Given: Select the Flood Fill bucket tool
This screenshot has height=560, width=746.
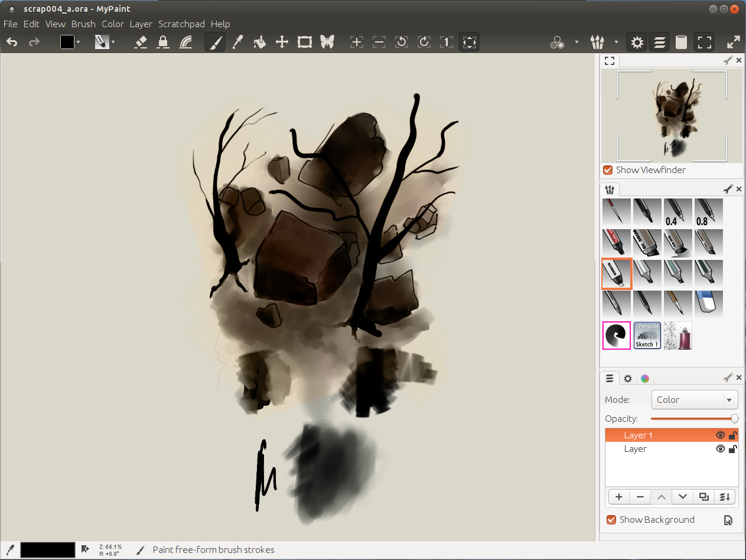Looking at the screenshot, I should coord(259,42).
